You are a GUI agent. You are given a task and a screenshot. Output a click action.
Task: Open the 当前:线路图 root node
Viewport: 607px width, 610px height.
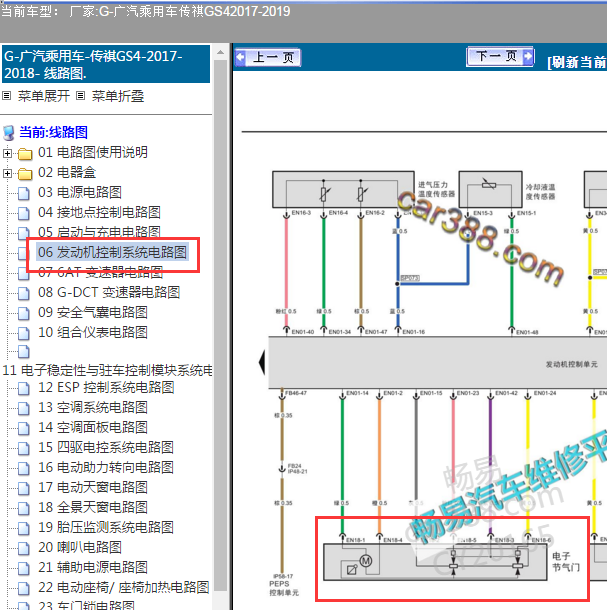(x=53, y=132)
